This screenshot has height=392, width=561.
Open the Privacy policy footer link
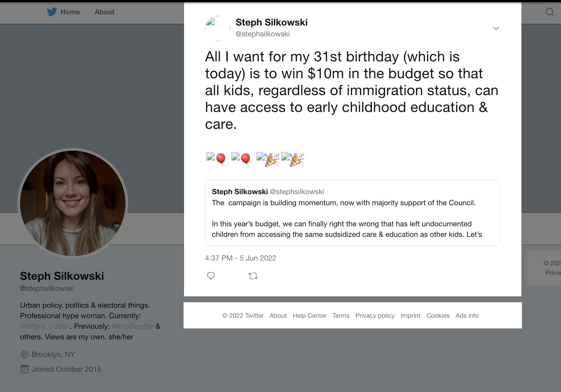[x=375, y=316]
